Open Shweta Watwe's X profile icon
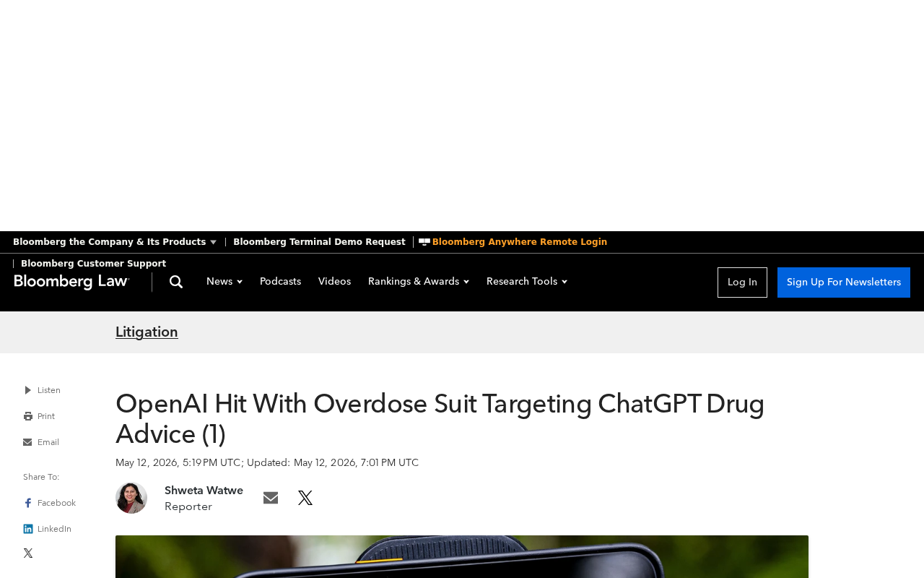The height and width of the screenshot is (578, 924). [x=305, y=498]
